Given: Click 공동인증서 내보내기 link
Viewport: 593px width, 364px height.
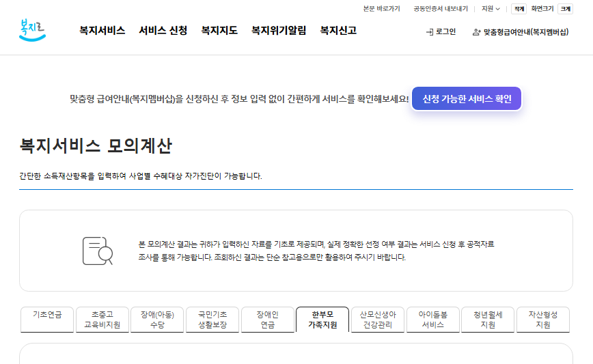Looking at the screenshot, I should pos(441,9).
